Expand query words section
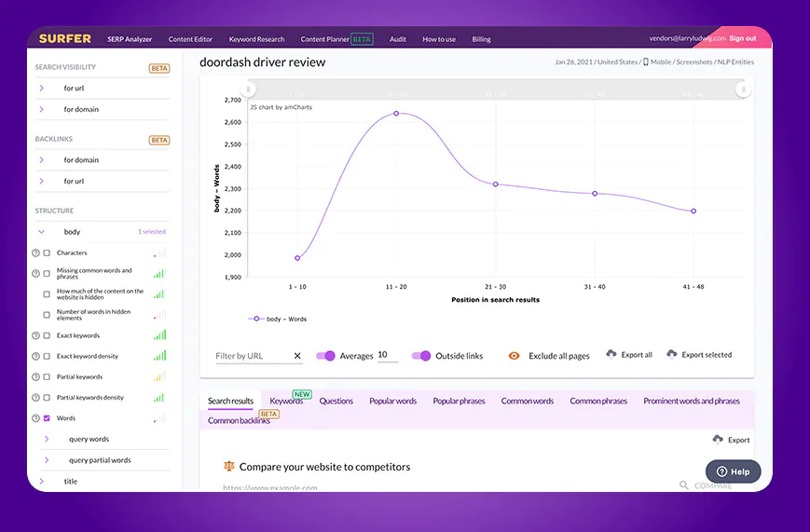This screenshot has height=532, width=810. pos(47,439)
